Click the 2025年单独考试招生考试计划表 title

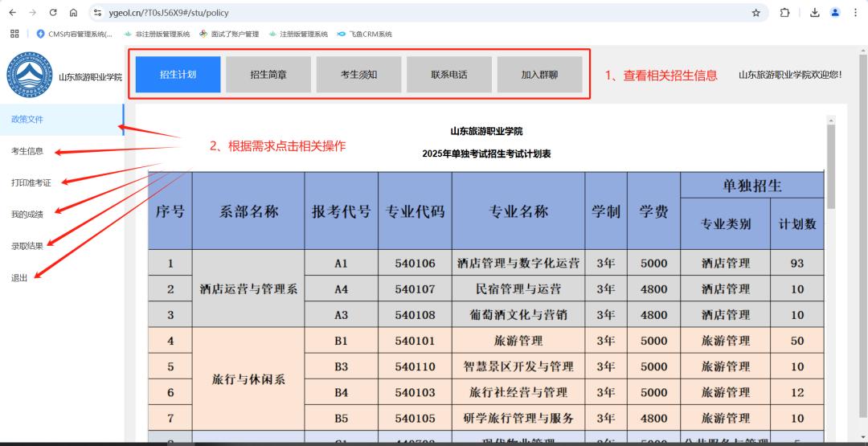click(486, 154)
